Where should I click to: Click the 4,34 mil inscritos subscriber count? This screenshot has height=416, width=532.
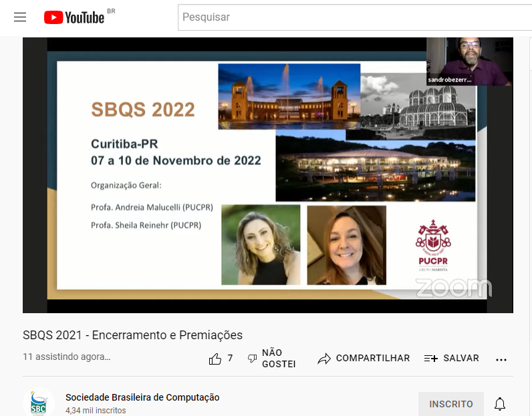coord(95,411)
